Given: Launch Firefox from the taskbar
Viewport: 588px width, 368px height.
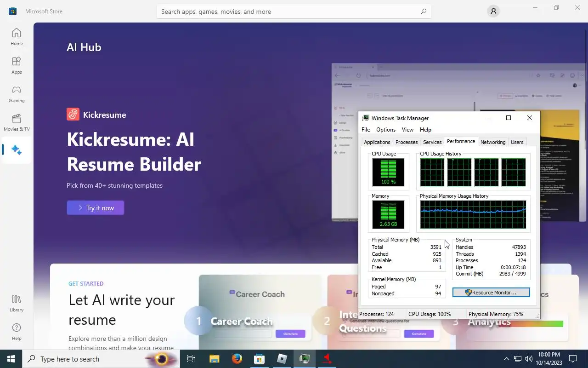Looking at the screenshot, I should tap(237, 359).
